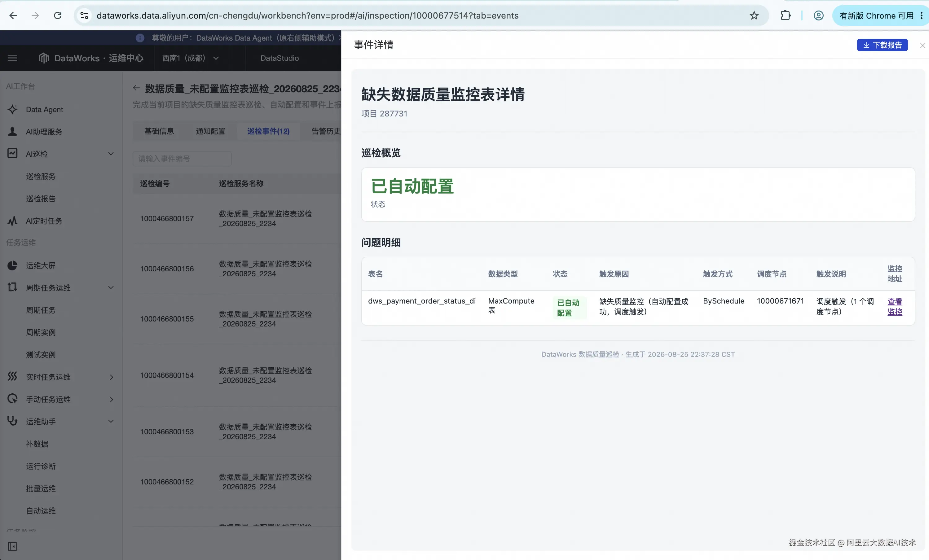Click the DataWorks logo icon
The image size is (929, 560).
click(44, 58)
